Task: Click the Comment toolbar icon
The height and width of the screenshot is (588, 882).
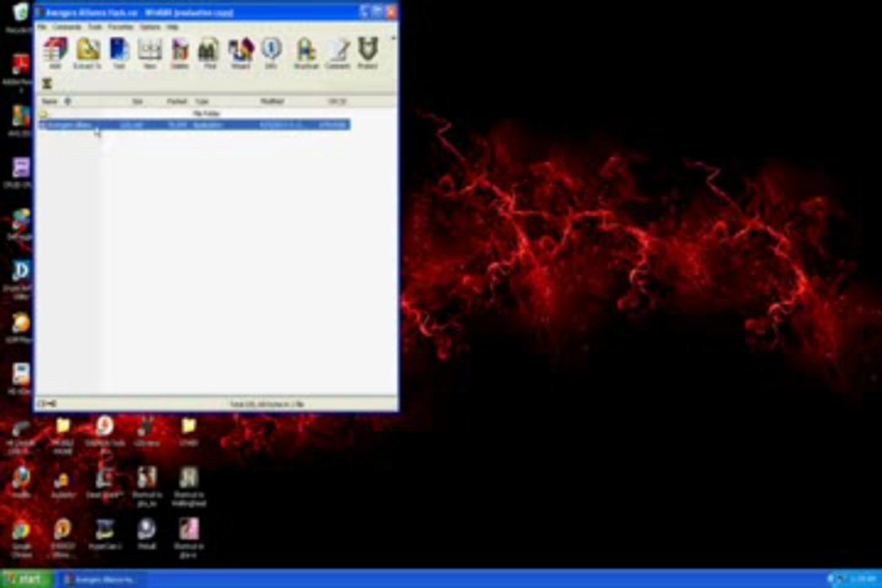Action: pyautogui.click(x=337, y=53)
